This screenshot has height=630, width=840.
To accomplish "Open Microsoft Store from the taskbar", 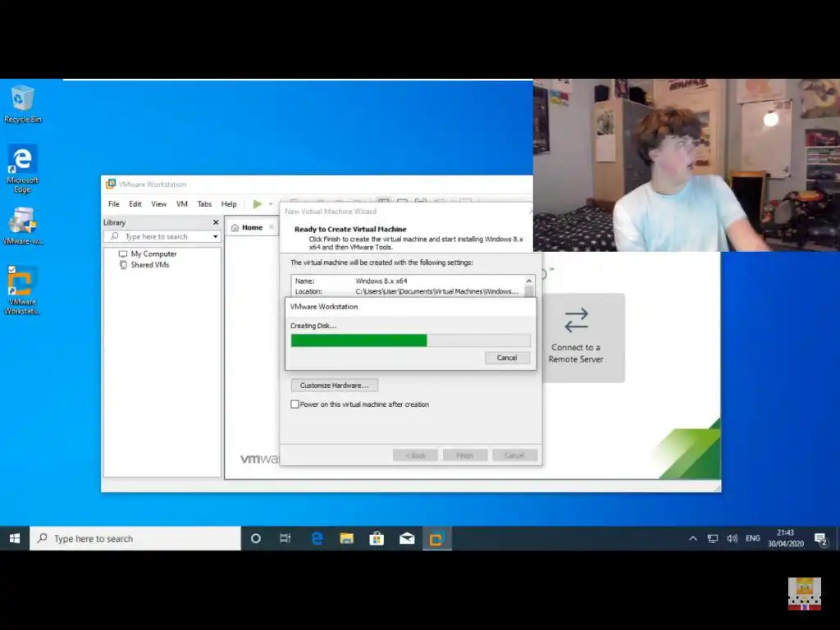I will (377, 538).
